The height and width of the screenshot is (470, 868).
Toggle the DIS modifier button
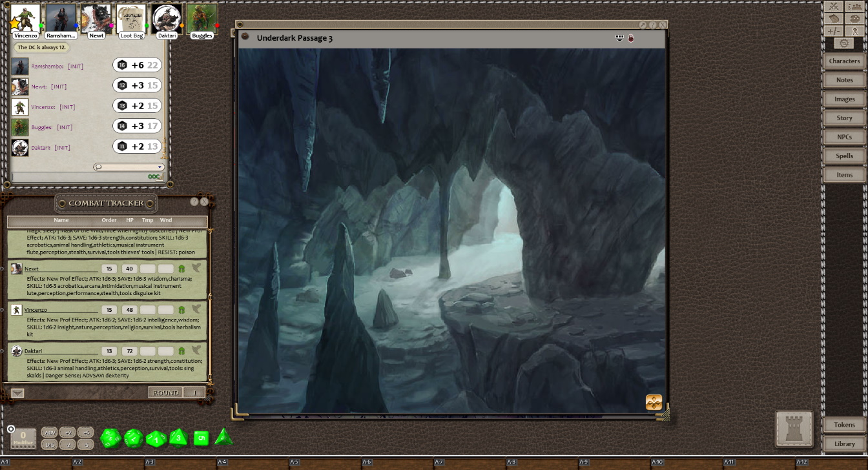pos(50,445)
